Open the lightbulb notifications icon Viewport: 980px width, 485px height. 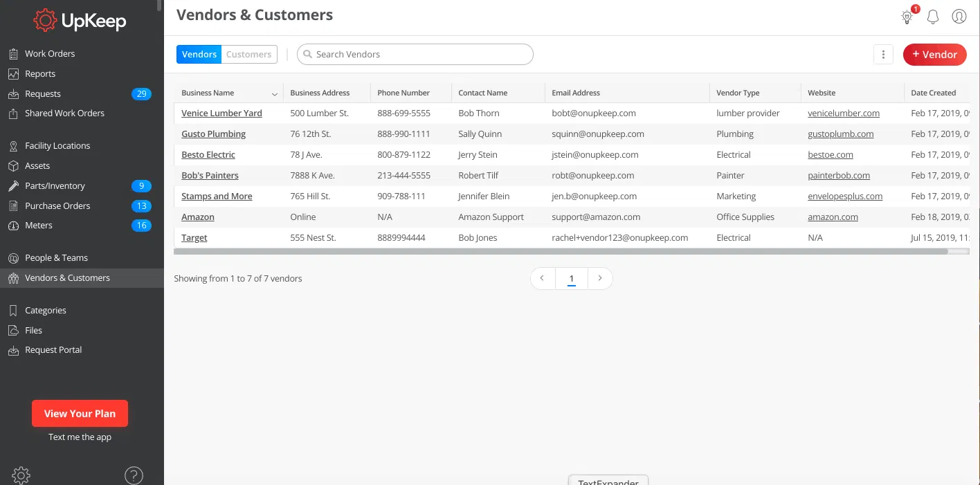pyautogui.click(x=907, y=17)
